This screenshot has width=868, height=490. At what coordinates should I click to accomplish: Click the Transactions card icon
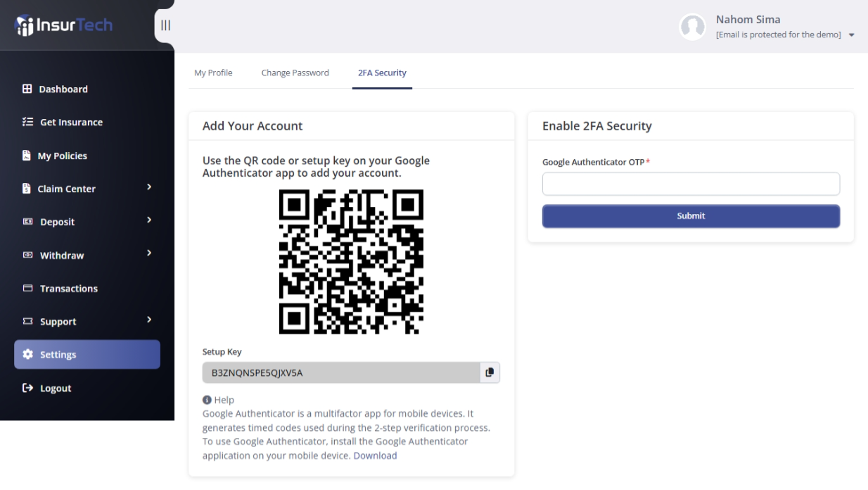click(x=28, y=289)
